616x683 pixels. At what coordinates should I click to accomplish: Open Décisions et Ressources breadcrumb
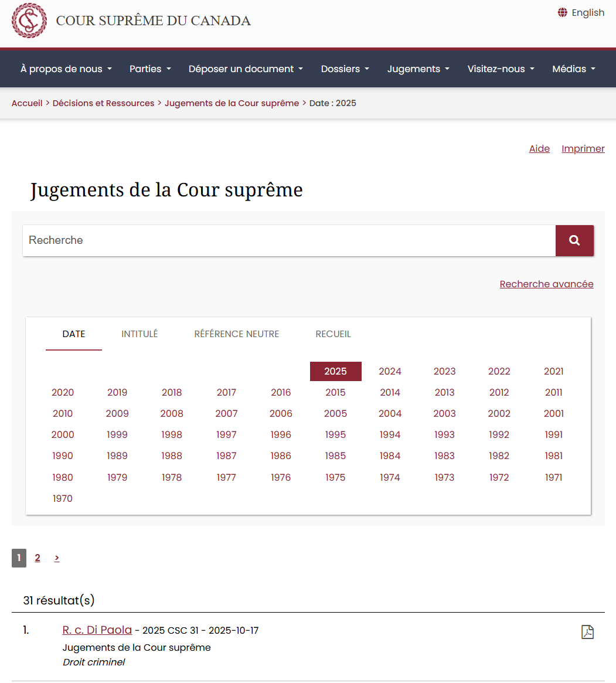103,103
